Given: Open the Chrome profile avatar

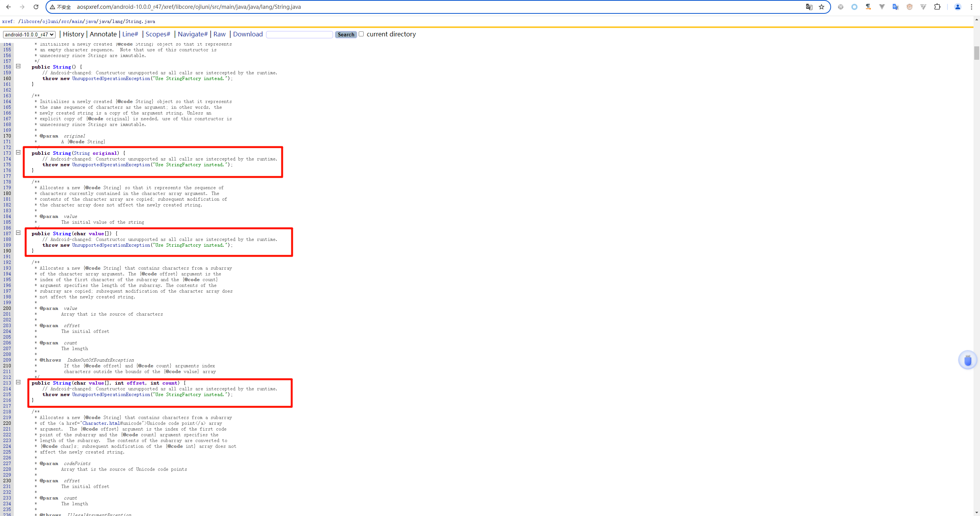Looking at the screenshot, I should coord(958,7).
